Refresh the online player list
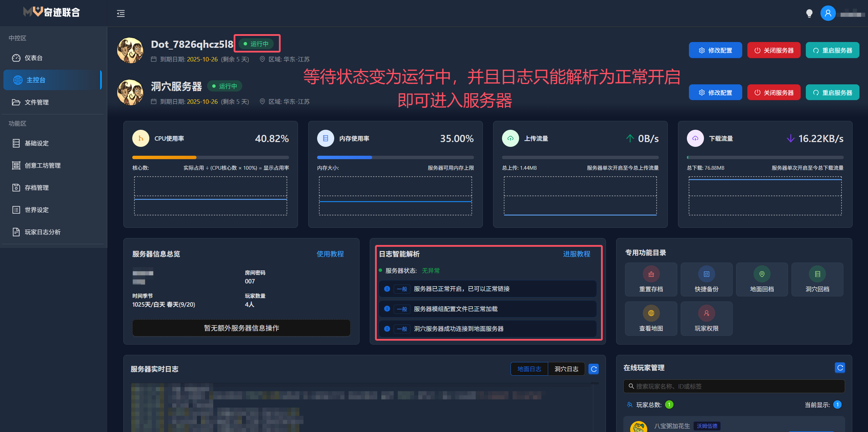The image size is (868, 432). (x=840, y=367)
